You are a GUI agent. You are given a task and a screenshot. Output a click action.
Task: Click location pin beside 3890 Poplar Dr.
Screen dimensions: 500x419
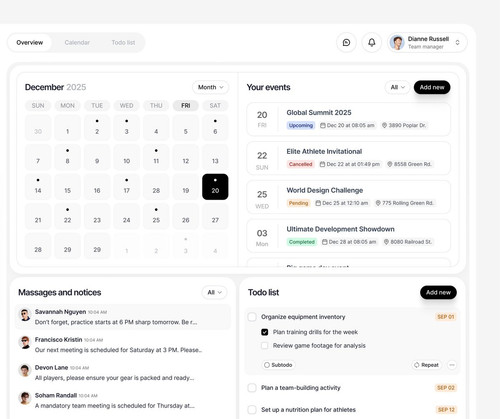coord(384,125)
